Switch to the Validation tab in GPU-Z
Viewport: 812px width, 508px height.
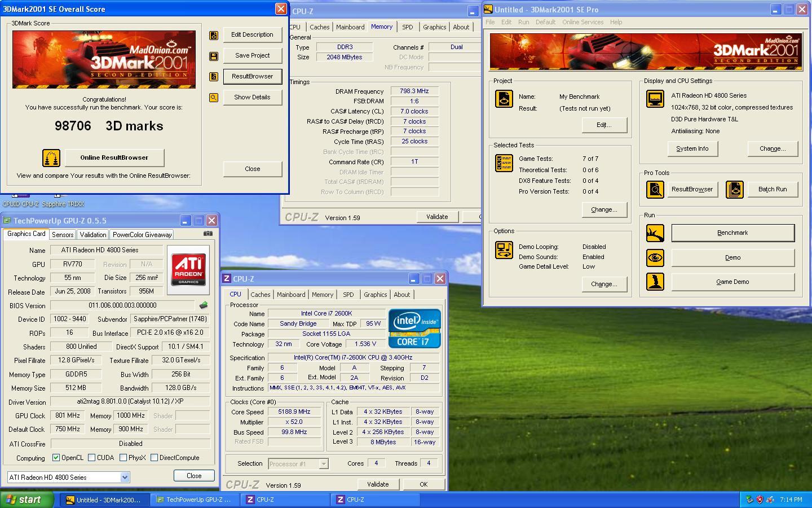93,235
